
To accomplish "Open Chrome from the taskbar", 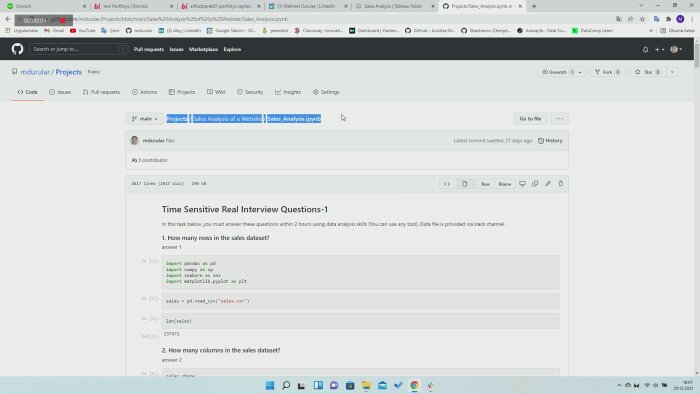I will point(414,386).
